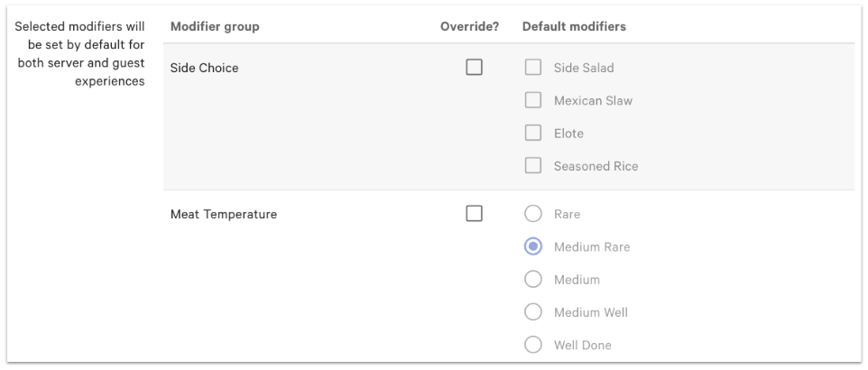Click the Override? column header
The image size is (868, 370).
(x=469, y=26)
